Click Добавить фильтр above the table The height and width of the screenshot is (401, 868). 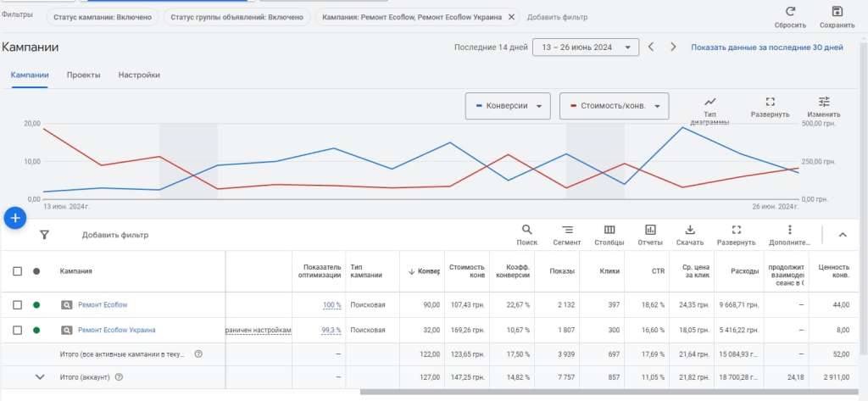coord(115,235)
